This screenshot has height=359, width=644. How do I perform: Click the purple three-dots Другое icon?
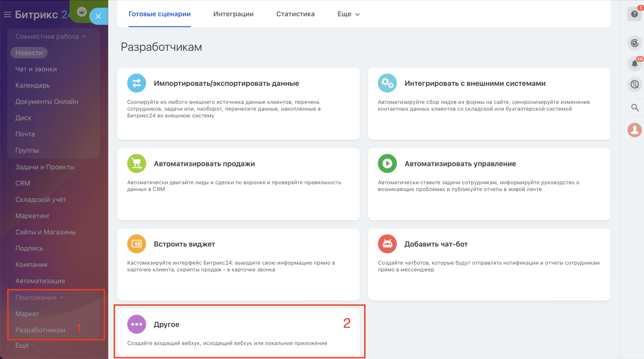[x=137, y=324]
